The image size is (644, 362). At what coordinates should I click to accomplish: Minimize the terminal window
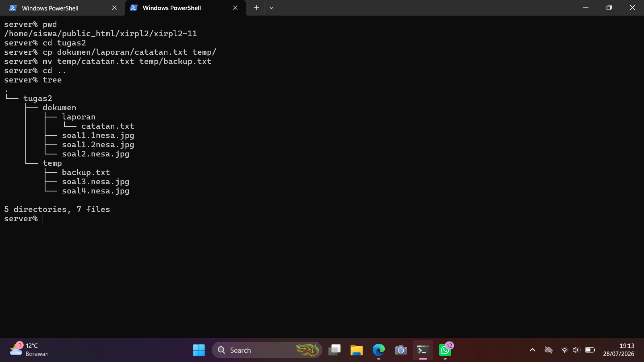tap(586, 8)
